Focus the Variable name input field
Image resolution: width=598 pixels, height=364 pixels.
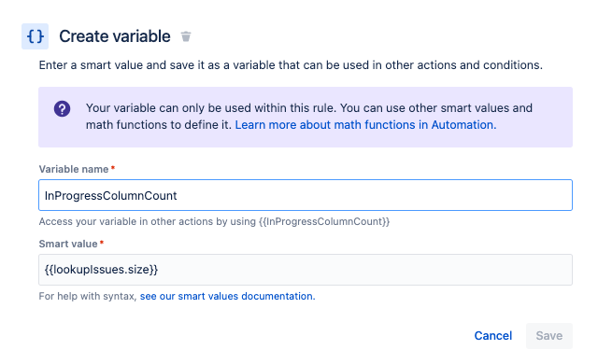click(x=306, y=195)
